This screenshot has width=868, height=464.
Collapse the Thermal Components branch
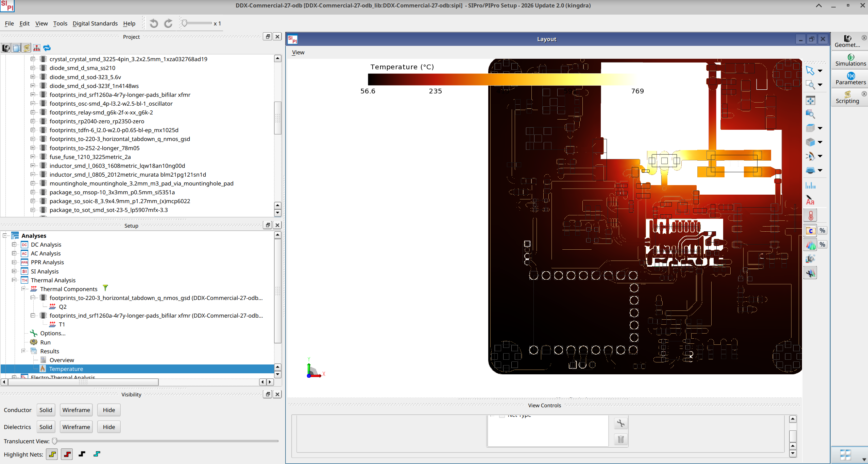point(24,289)
